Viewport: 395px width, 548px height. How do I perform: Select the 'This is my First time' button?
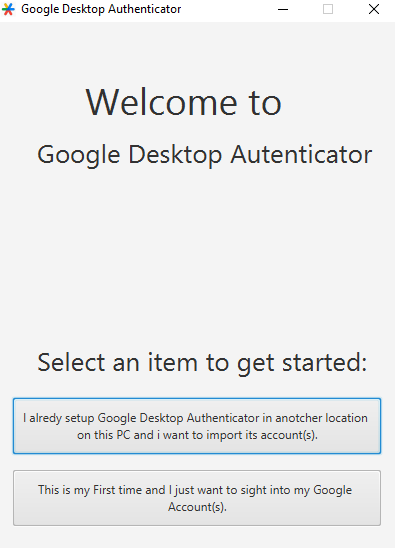pyautogui.click(x=197, y=498)
